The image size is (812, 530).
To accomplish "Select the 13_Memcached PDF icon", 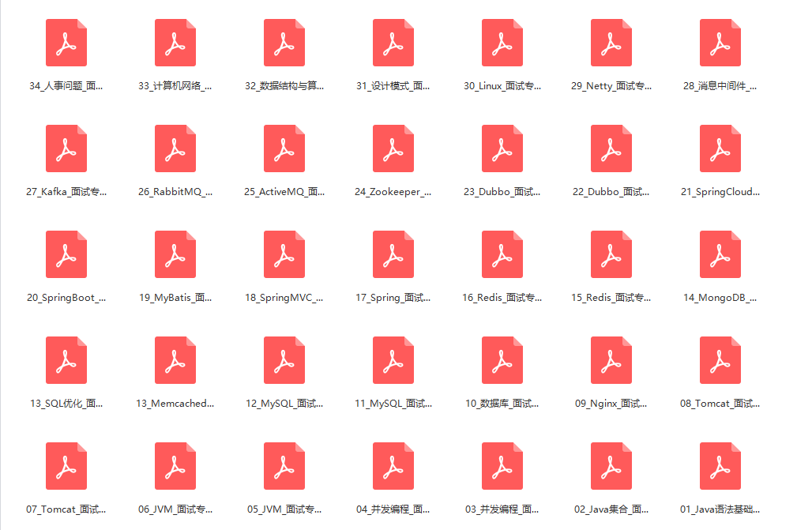I will point(175,360).
